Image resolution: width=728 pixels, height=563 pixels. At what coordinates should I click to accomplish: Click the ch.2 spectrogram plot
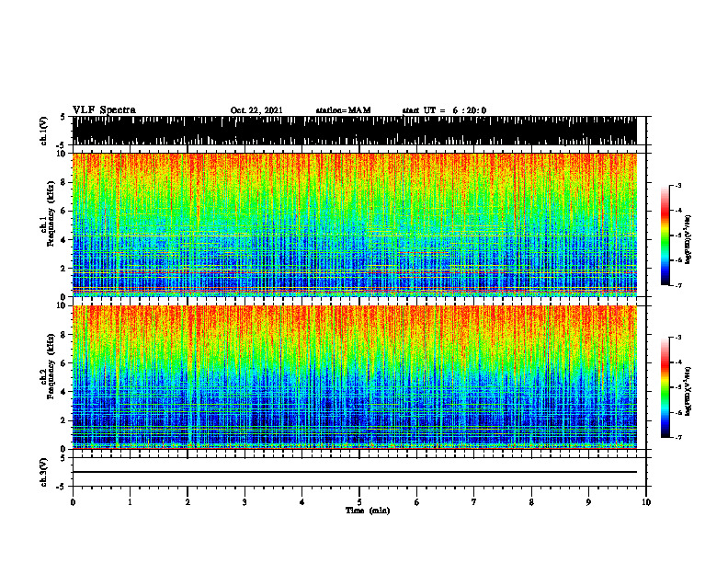355,377
